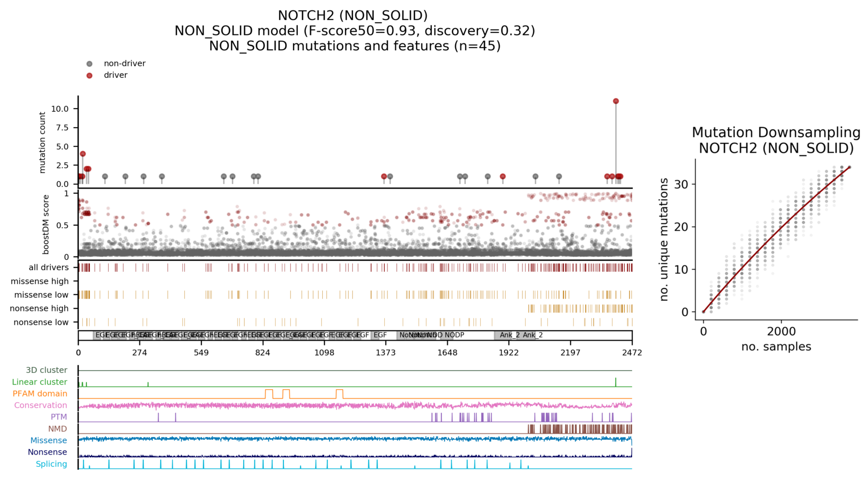
Task: Click the x-axis tick label 1373
Action: 386,353
